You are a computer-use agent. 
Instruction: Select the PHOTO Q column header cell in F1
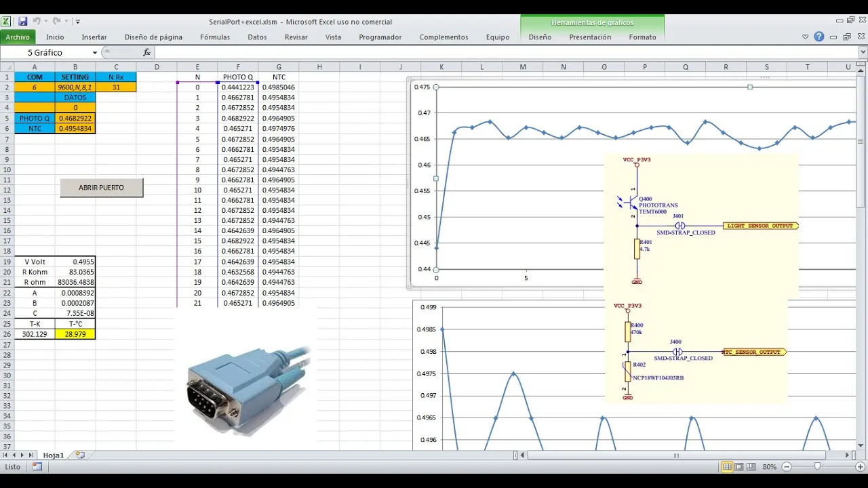238,77
